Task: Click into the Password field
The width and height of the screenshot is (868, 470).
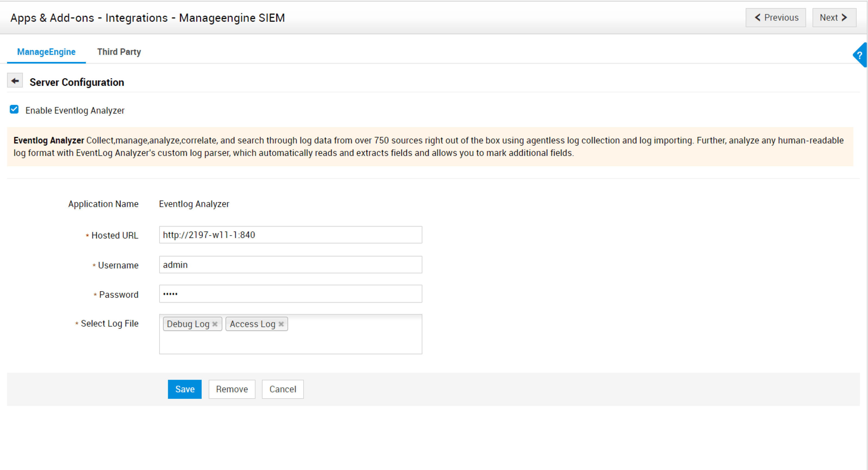Action: coord(291,294)
